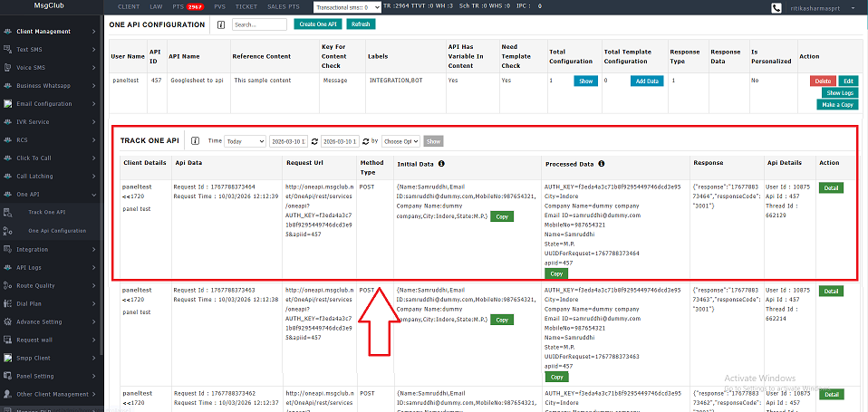868x412 pixels.
Task: Open the SALES PTS tab in top navigation
Action: pos(281,6)
